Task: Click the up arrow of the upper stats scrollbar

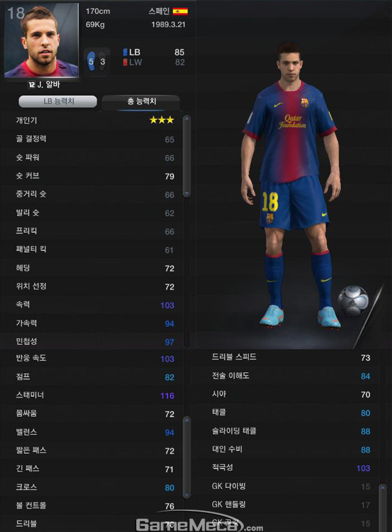Action: (187, 119)
